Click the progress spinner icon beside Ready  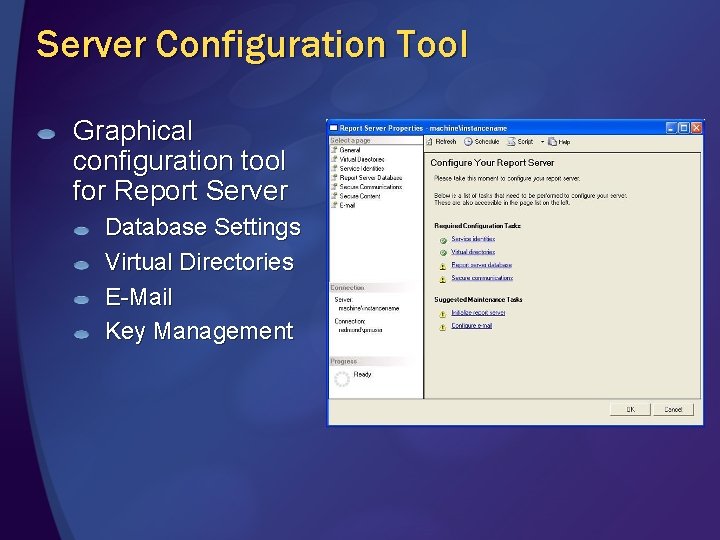point(342,379)
